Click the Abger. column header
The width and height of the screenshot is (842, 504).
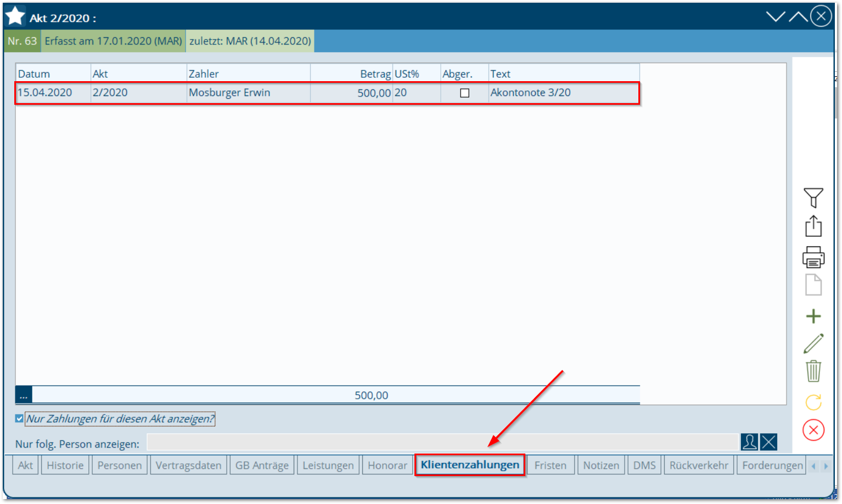click(464, 73)
